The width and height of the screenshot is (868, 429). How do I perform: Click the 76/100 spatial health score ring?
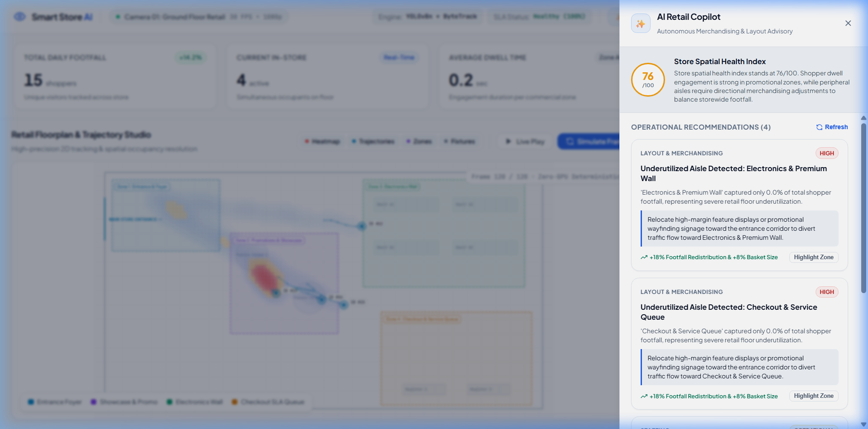[x=648, y=79]
